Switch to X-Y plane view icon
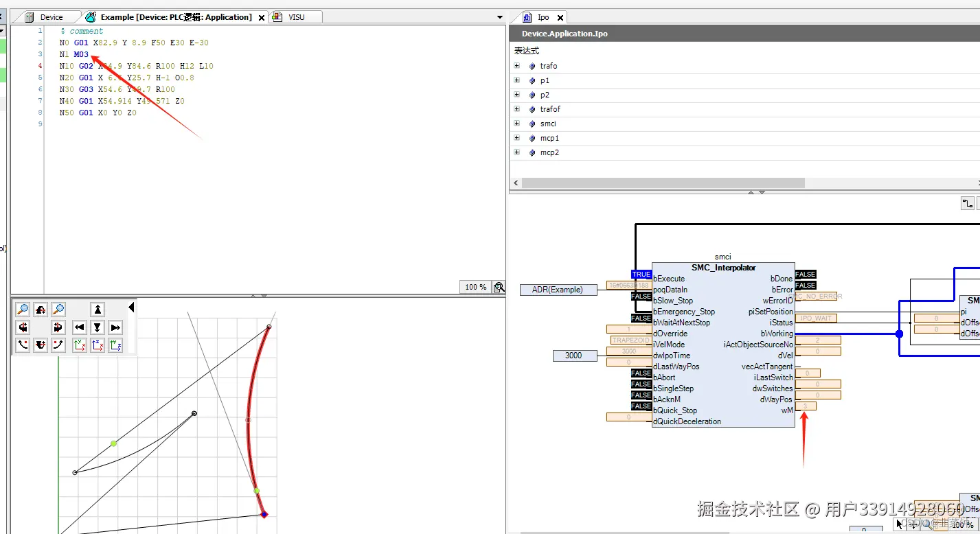The width and height of the screenshot is (980, 534). (x=80, y=345)
